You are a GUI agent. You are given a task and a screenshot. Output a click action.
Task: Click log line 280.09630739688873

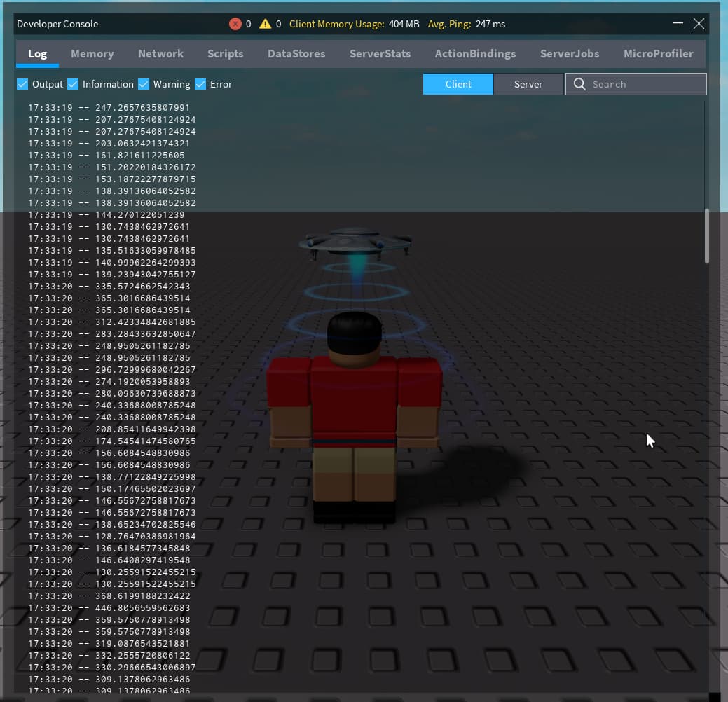point(112,394)
